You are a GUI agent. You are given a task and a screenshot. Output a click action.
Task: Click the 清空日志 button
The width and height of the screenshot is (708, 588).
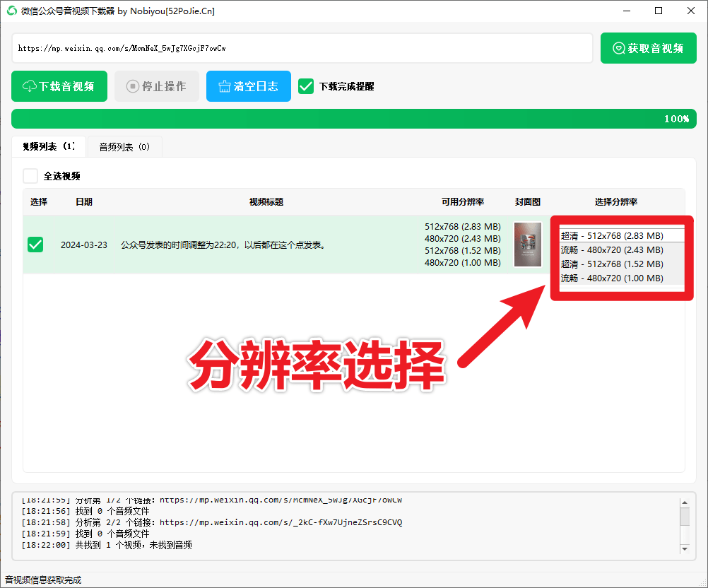tap(249, 86)
